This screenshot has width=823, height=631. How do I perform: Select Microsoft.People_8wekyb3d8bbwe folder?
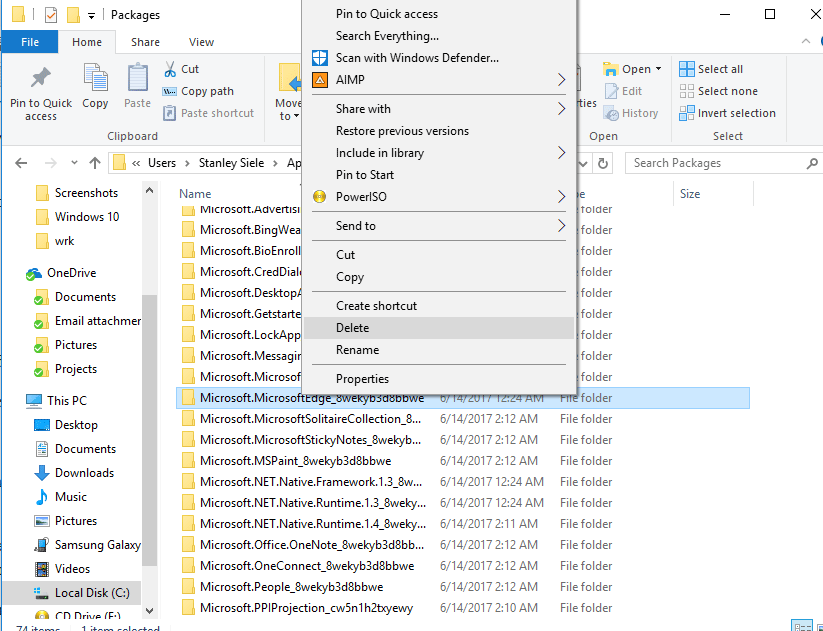click(x=463, y=587)
